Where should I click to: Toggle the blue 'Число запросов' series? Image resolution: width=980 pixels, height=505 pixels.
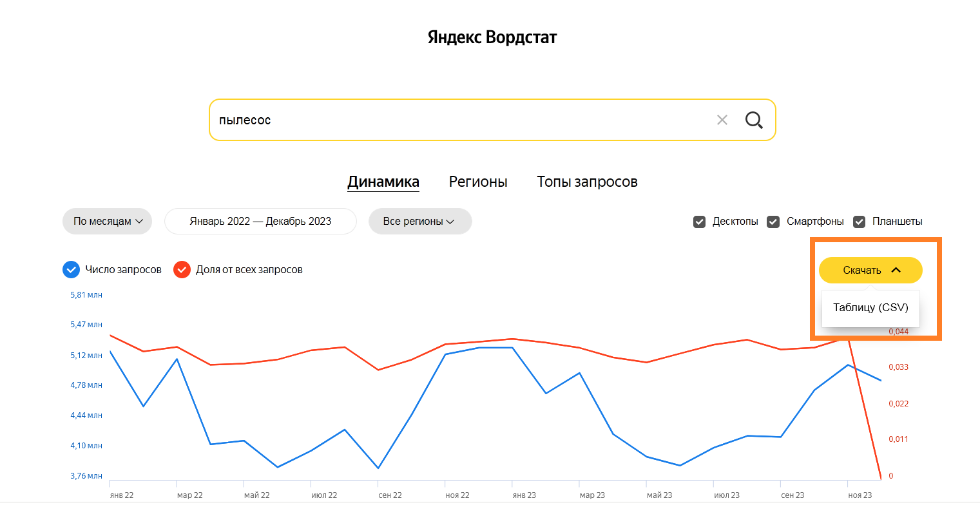[x=71, y=269]
